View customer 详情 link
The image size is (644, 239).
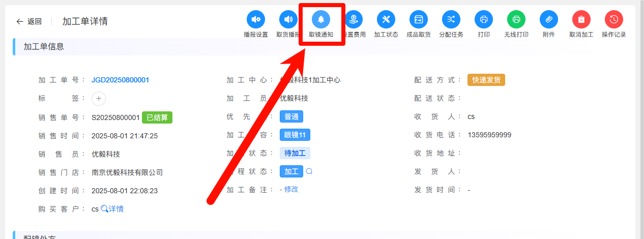tap(112, 209)
